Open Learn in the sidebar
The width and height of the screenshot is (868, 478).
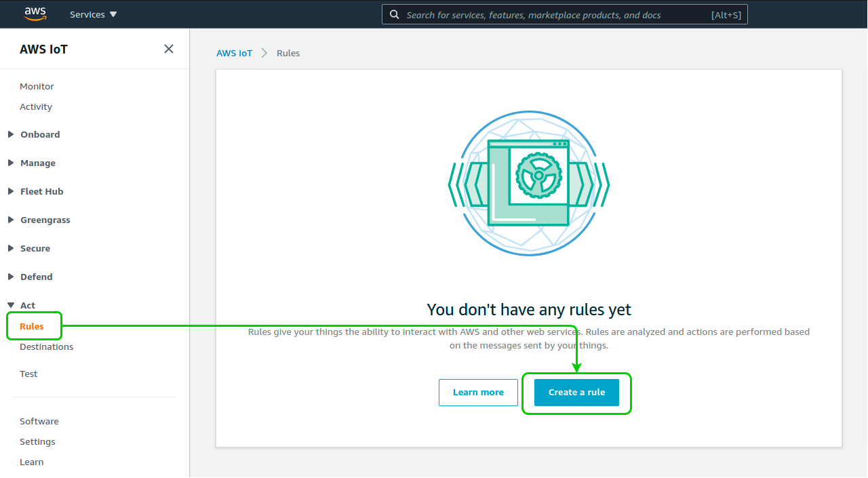(32, 462)
